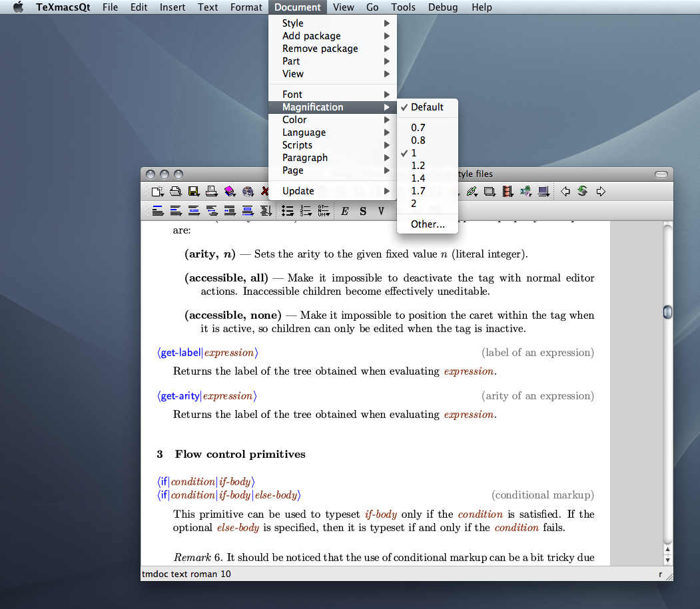Choose magnification 0.8
Screen dimensions: 700x609
point(427,140)
